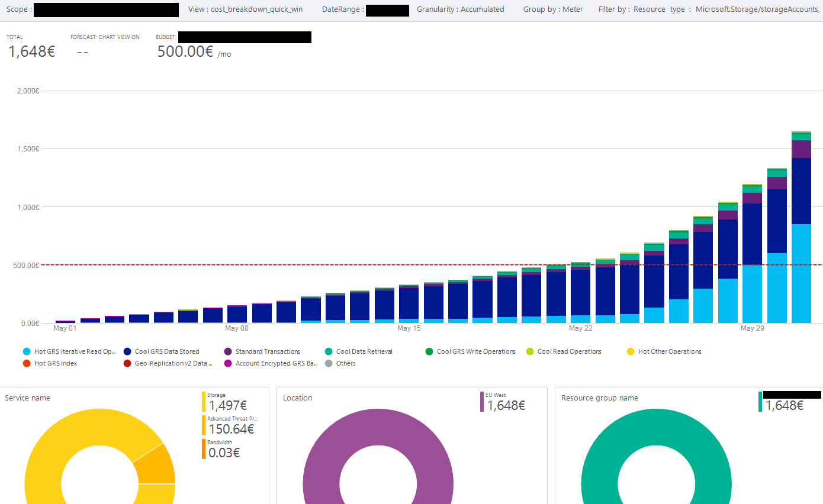Click the Service name card title
823x504 pixels.
click(27, 398)
